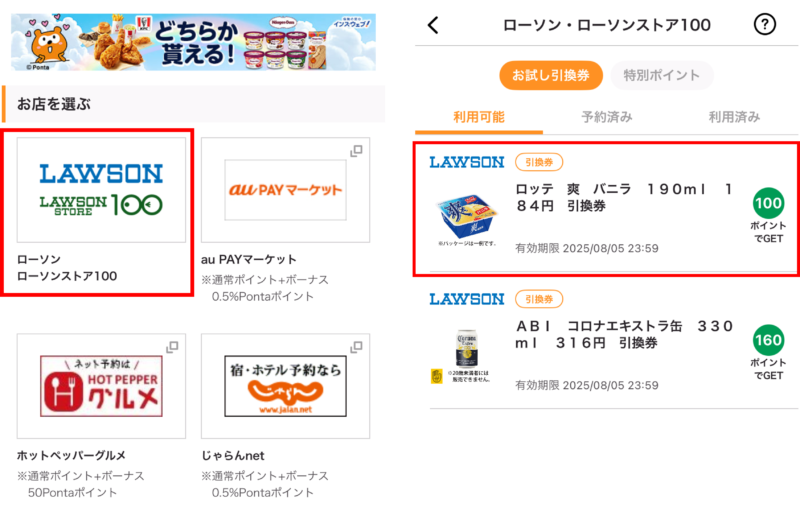Tap the green 160 points badge
800x524 pixels.
click(x=768, y=340)
